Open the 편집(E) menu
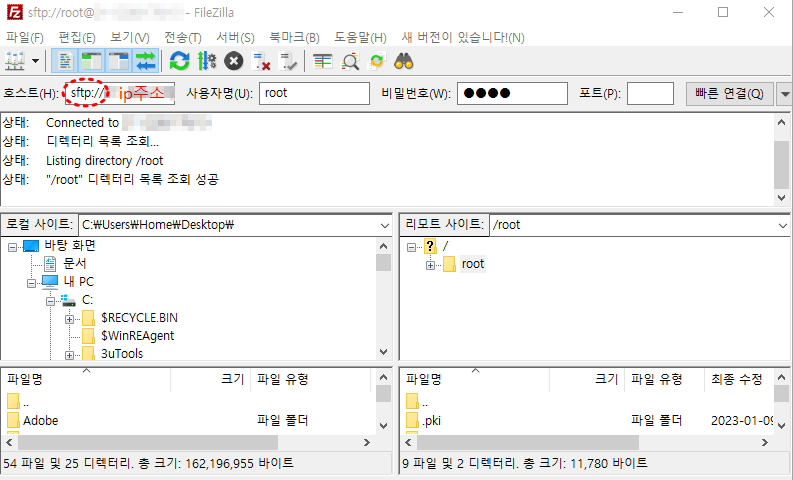The height and width of the screenshot is (480, 793). click(77, 37)
